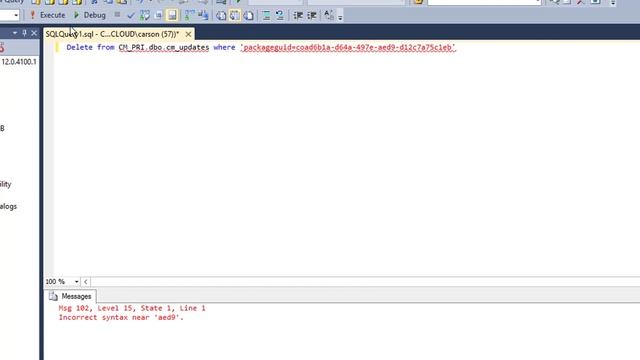The image size is (640, 360).
Task: Select Results to File output mode
Action: [249, 16]
